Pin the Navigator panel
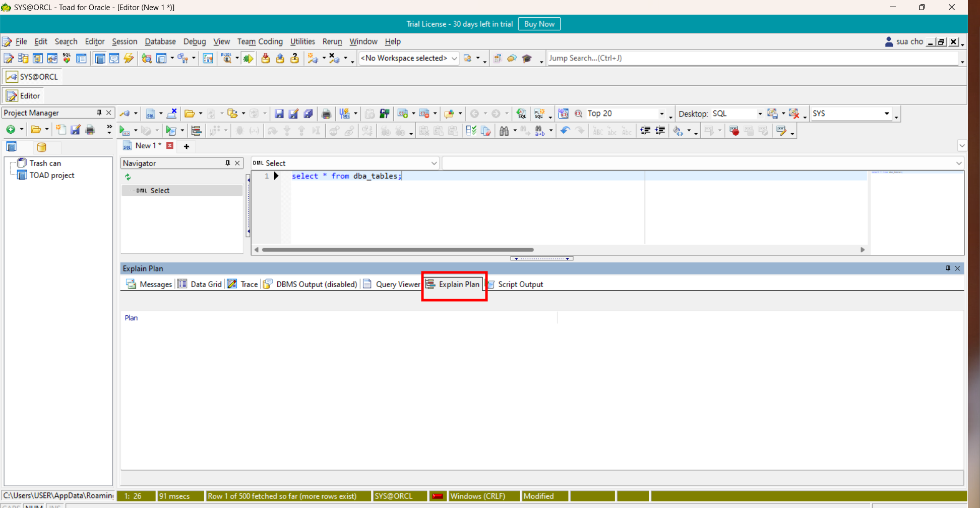 click(227, 163)
